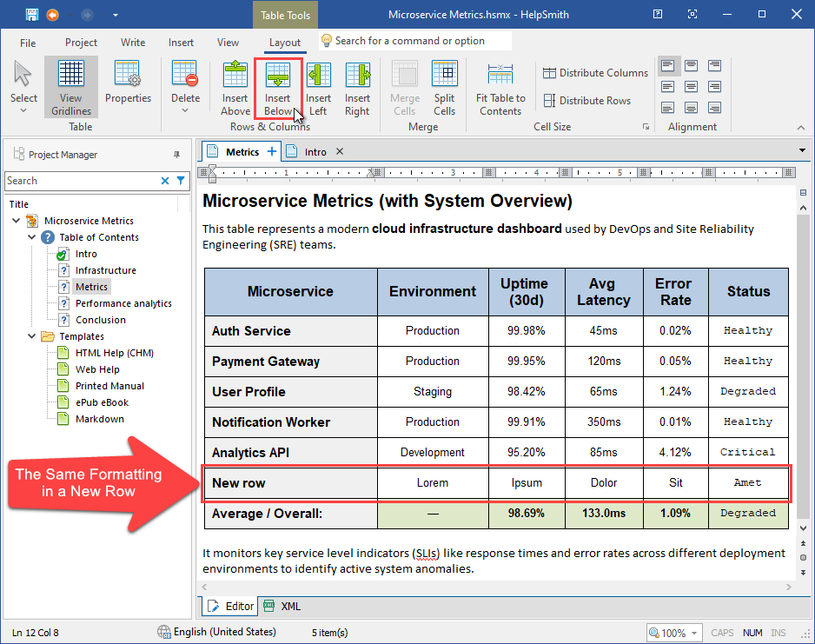Select Conclusion topic in tree
This screenshot has width=815, height=644.
(x=101, y=320)
